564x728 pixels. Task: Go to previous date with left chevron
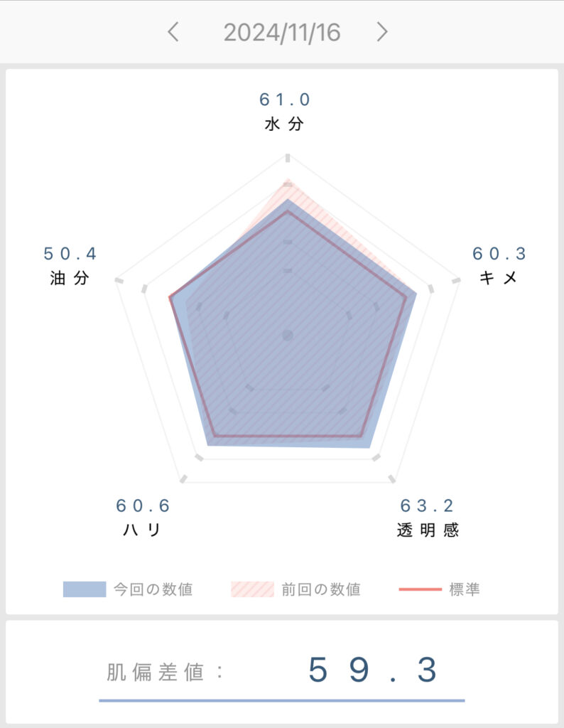click(173, 32)
